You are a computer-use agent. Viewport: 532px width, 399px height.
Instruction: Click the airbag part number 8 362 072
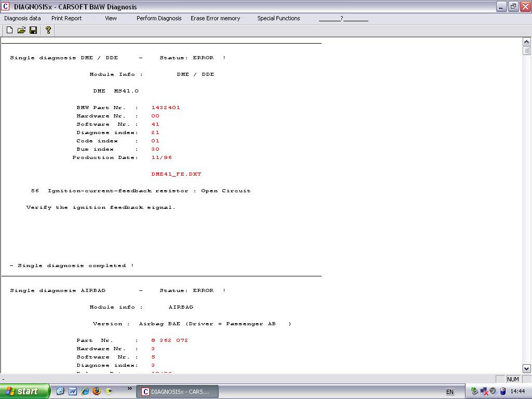[x=170, y=340]
